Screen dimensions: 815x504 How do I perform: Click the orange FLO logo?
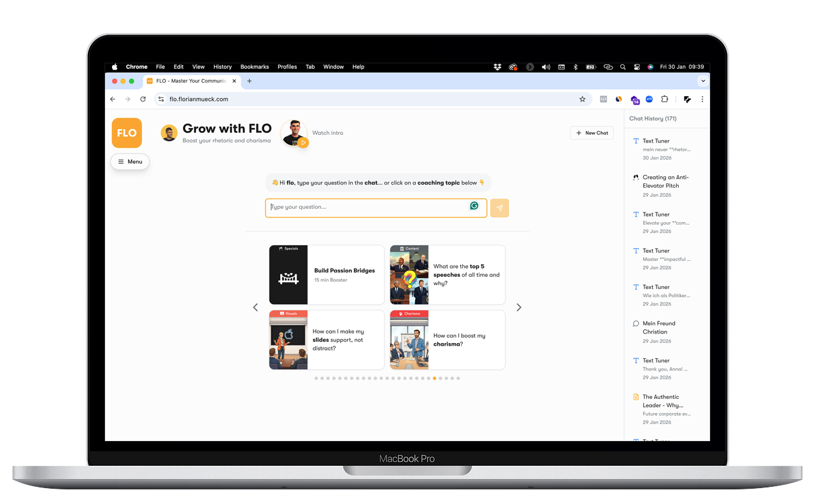coord(127,133)
